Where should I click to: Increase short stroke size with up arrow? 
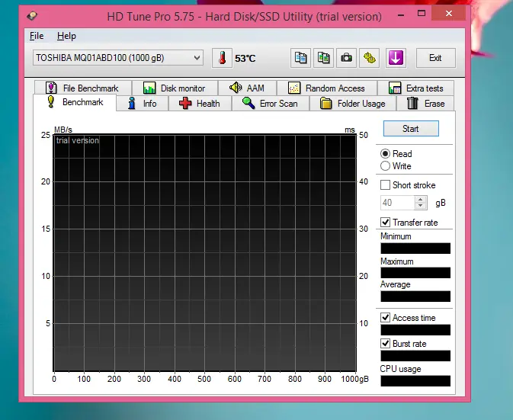point(421,199)
